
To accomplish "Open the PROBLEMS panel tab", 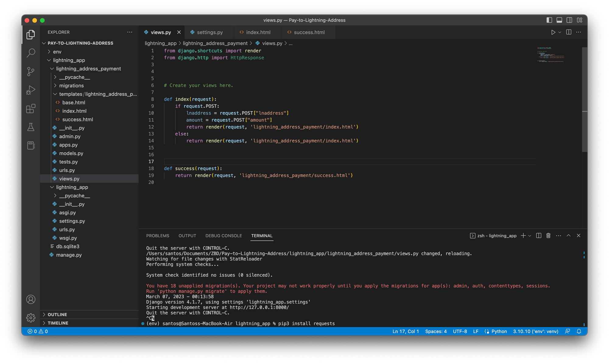I will [158, 236].
